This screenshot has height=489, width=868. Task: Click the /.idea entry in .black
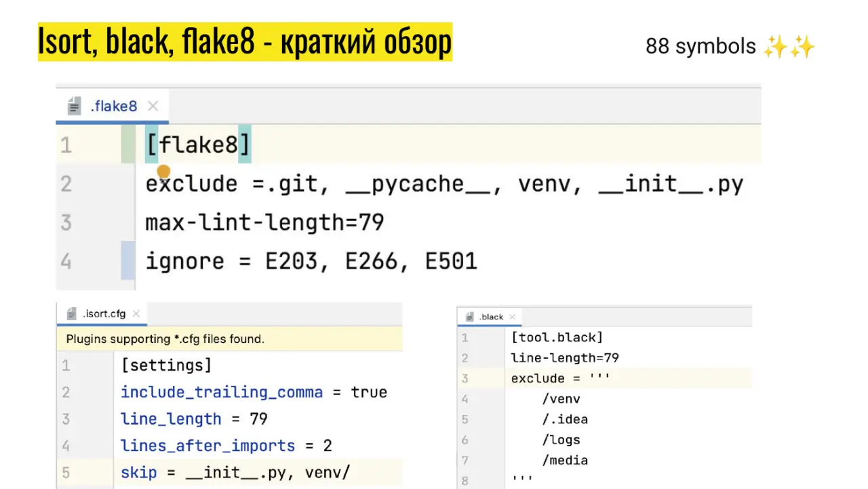click(x=564, y=419)
